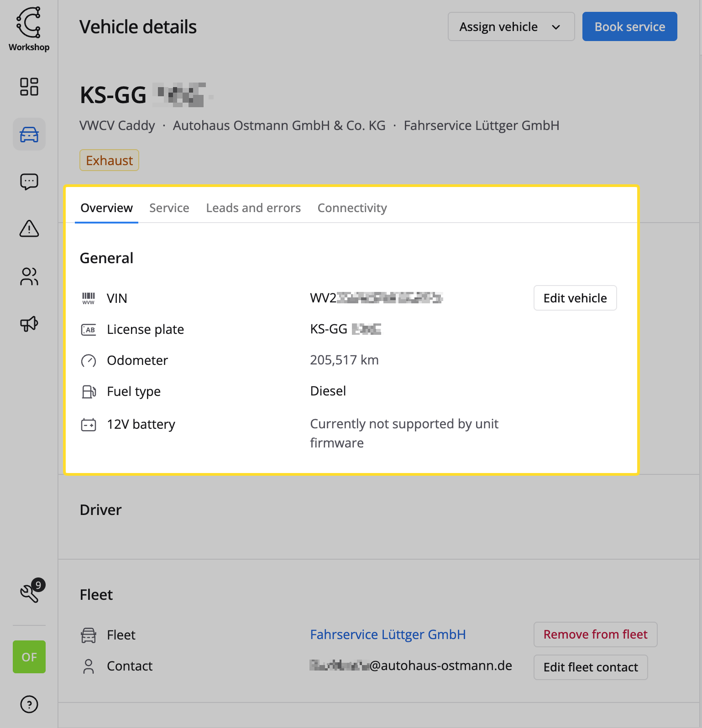This screenshot has height=728, width=702.
Task: Open the help question mark icon
Action: coord(29,704)
